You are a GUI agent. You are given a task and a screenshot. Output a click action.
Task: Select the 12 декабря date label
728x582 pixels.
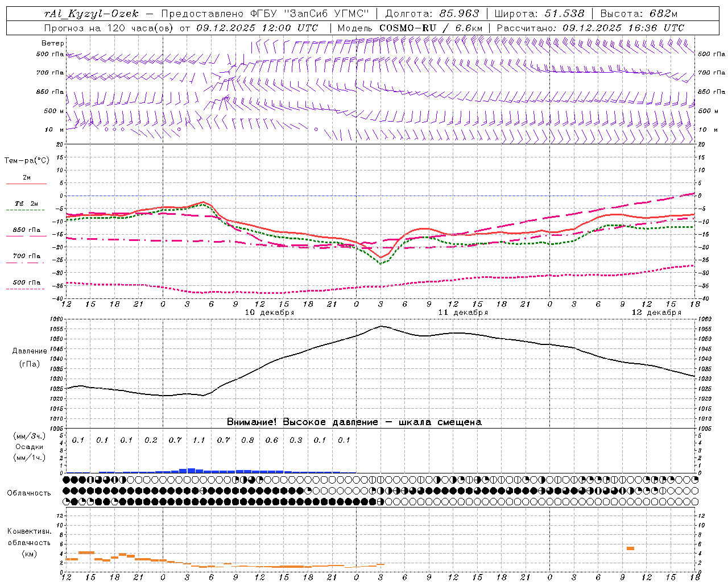pos(656,313)
